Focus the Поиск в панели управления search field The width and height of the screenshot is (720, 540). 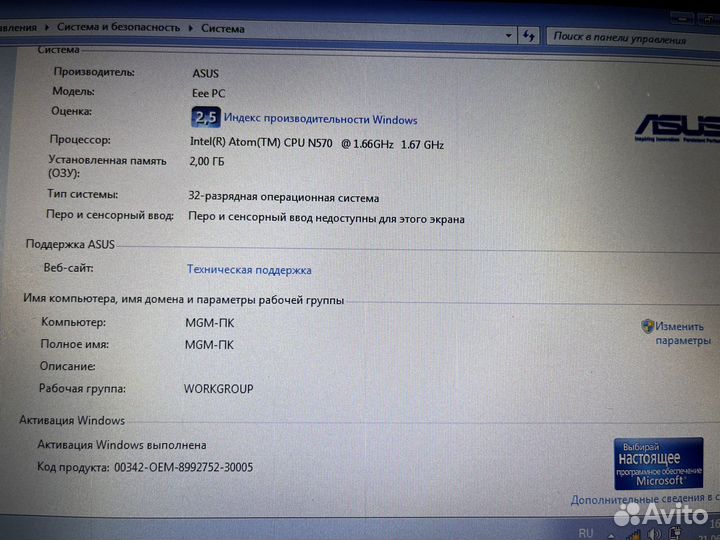click(x=633, y=38)
